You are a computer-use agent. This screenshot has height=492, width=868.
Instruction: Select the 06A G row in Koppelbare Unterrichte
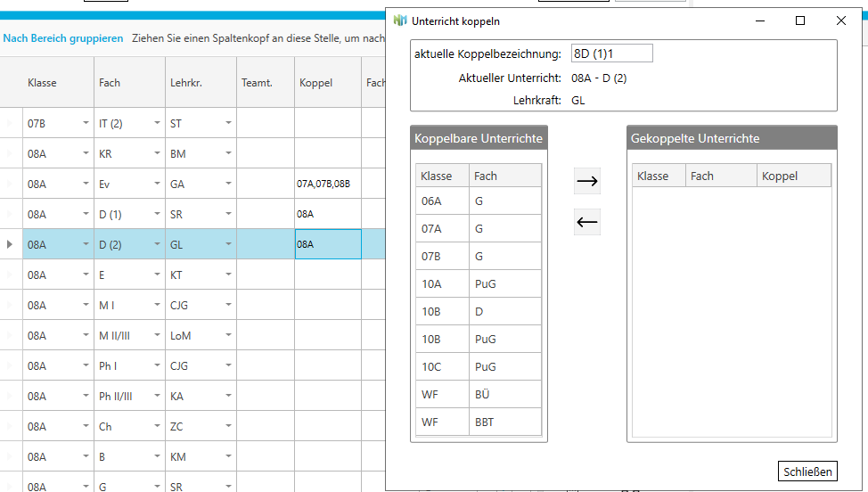478,201
